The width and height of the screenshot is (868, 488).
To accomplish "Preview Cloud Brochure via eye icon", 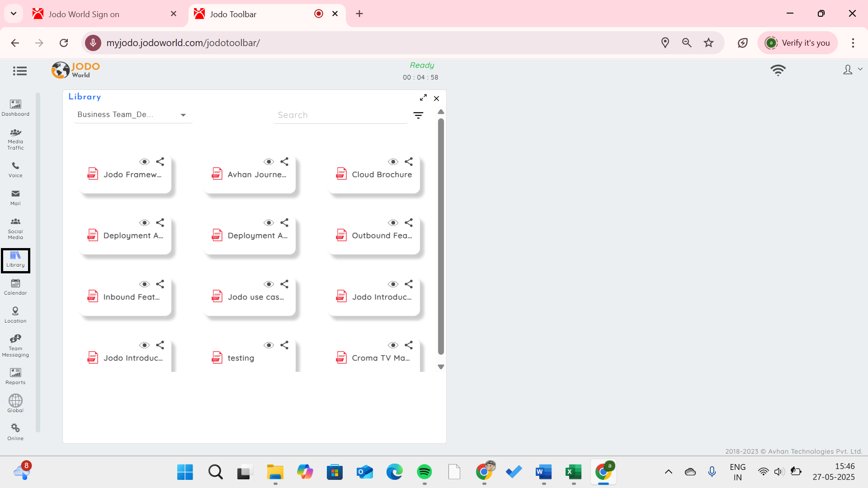I will 393,162.
